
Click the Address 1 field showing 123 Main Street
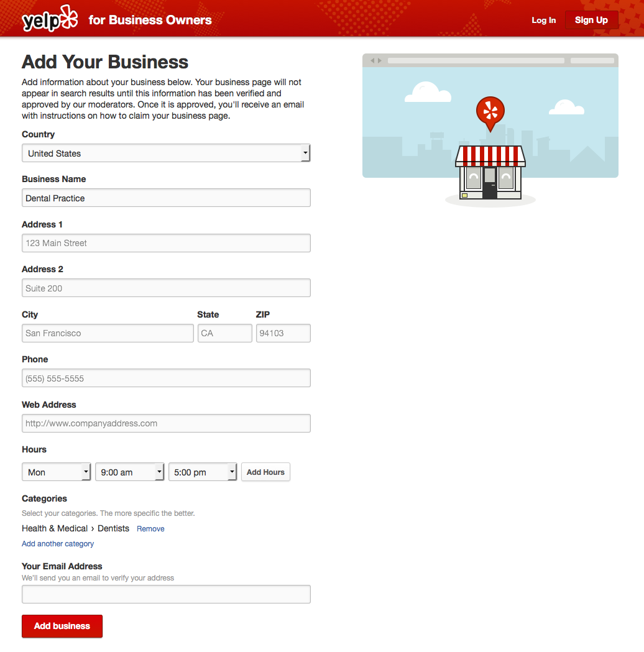click(166, 242)
